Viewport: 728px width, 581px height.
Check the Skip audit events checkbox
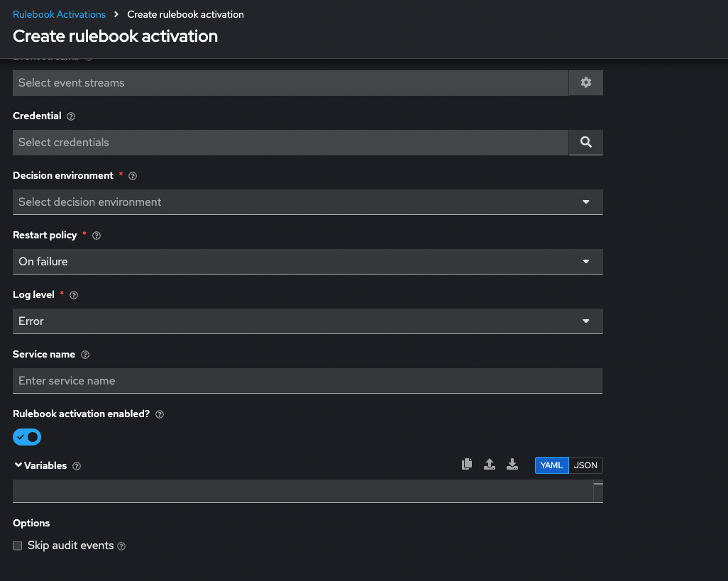click(18, 546)
